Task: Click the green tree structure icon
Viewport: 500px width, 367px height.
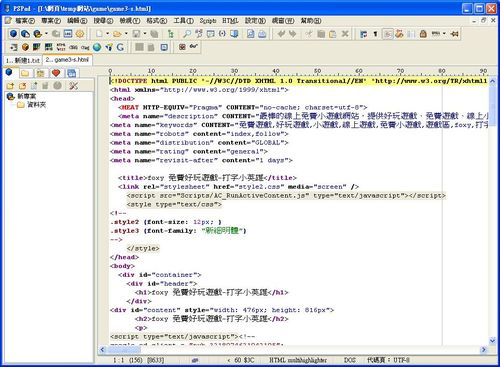Action: click(171, 34)
